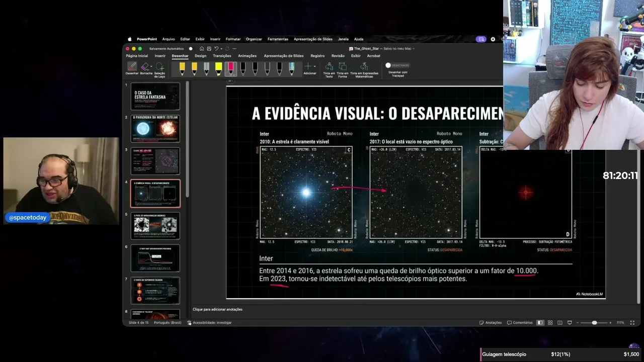Screen dimensions: 644x362
Task: Click the zoom slider handle
Action: pos(594,322)
